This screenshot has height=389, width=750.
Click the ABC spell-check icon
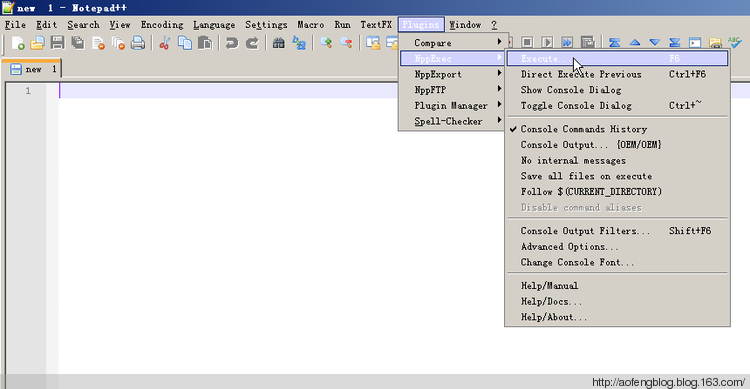tap(735, 43)
